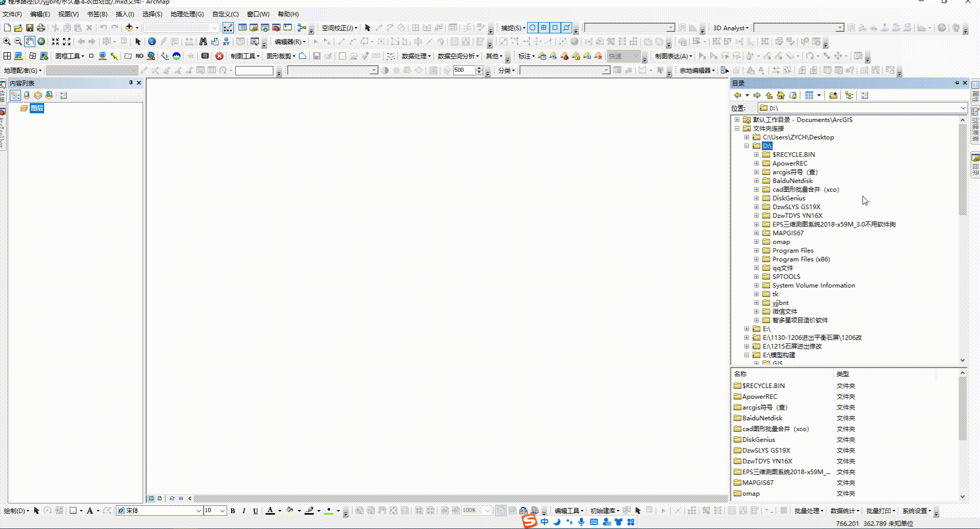Open the font color swatch picker

click(280, 511)
